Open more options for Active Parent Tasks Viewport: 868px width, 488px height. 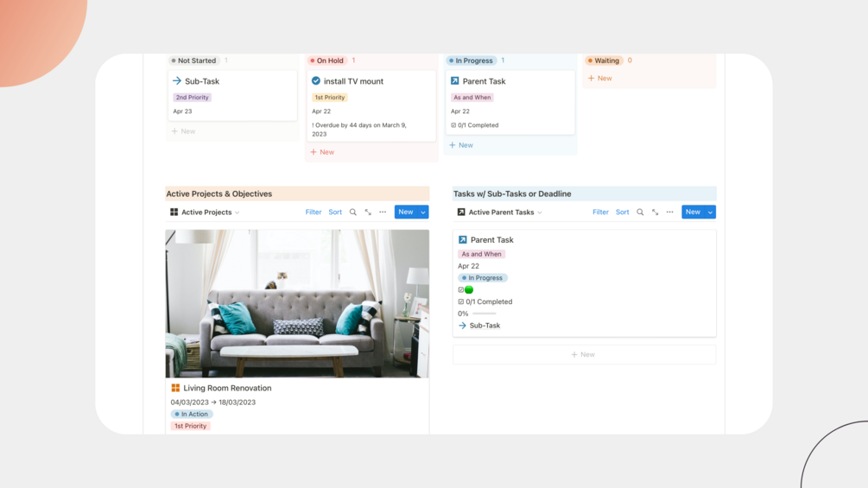pyautogui.click(x=670, y=212)
